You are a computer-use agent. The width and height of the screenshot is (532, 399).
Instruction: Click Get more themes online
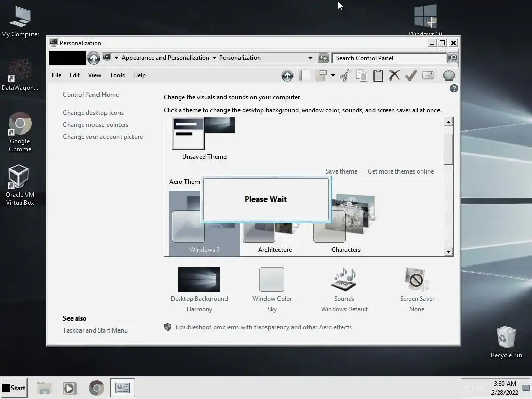click(401, 171)
